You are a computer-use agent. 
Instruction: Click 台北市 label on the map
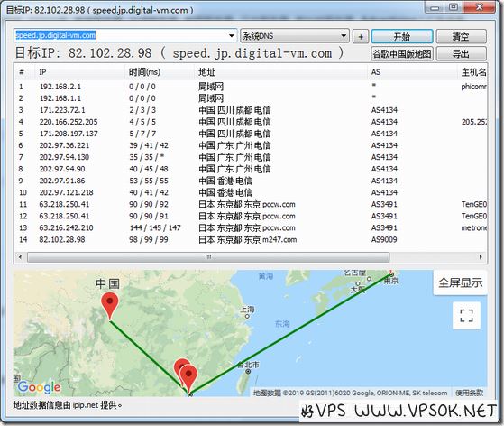(248, 365)
